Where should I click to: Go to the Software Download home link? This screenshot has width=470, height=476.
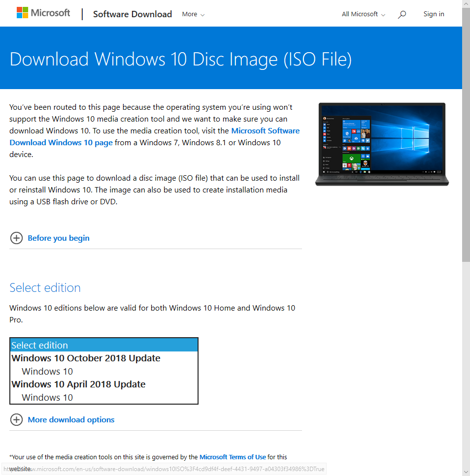(x=133, y=14)
